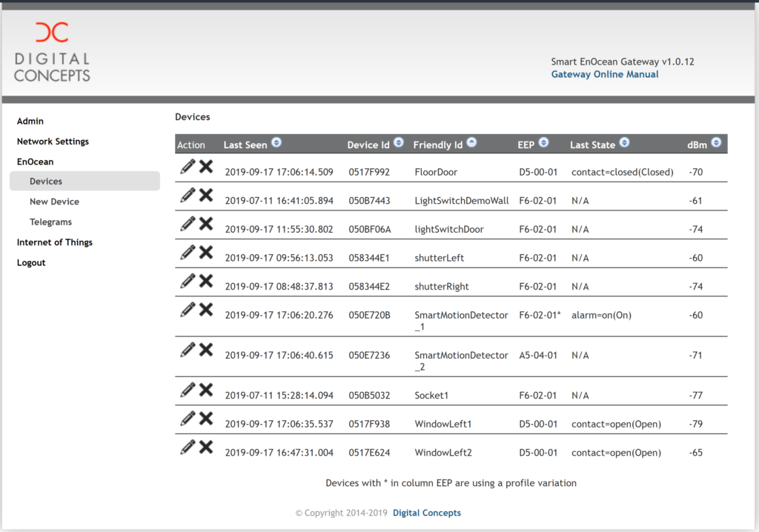Image resolution: width=759 pixels, height=532 pixels.
Task: Delete the WindowLeft2 device
Action: [206, 447]
